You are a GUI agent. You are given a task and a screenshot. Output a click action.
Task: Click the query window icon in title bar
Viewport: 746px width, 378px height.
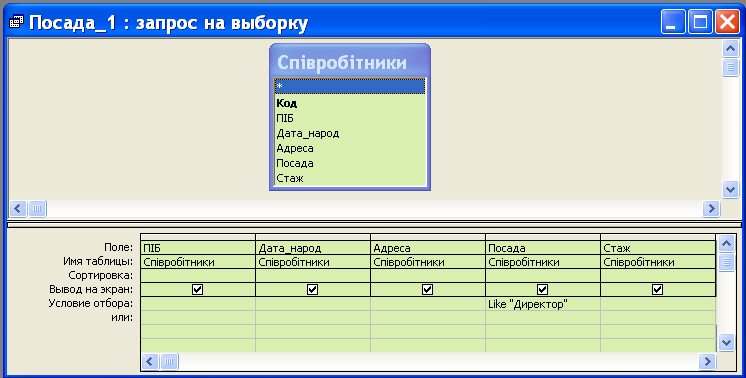(x=16, y=22)
